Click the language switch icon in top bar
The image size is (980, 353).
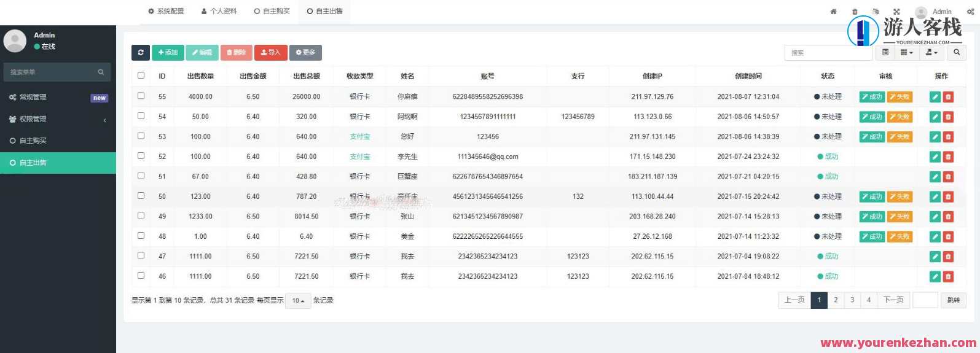(876, 12)
